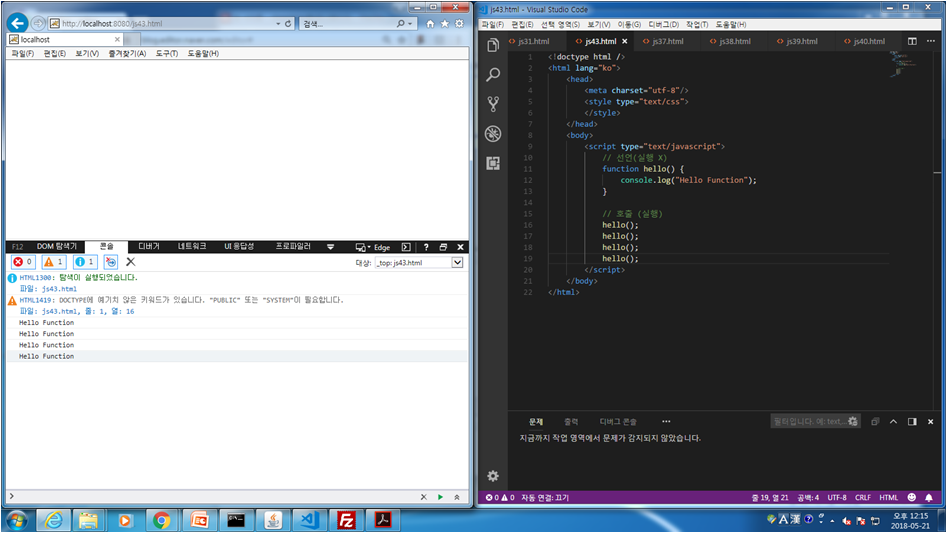Open the IE 즐겨찾기(A) menu
947x533 pixels.
click(x=127, y=53)
